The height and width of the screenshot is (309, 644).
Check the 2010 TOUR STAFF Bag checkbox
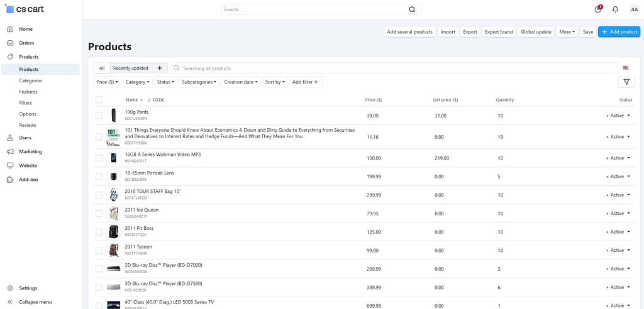tap(99, 195)
